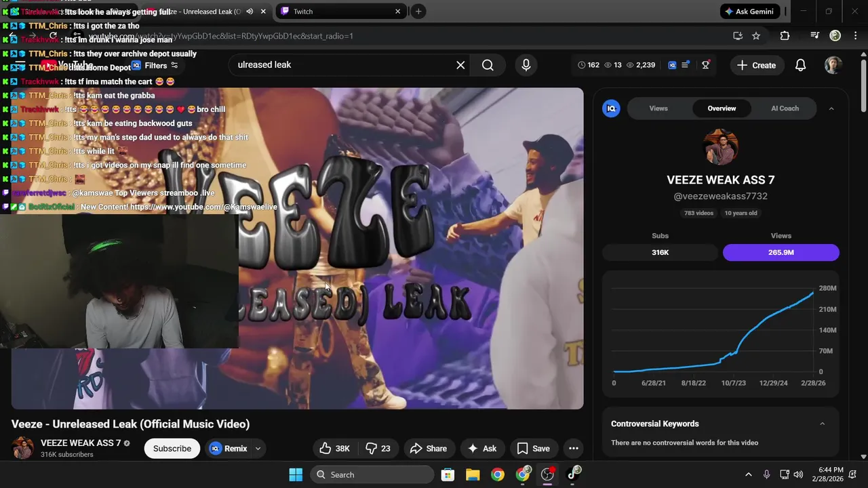The image size is (868, 488).
Task: Close the Twitch browser tab
Action: (398, 12)
